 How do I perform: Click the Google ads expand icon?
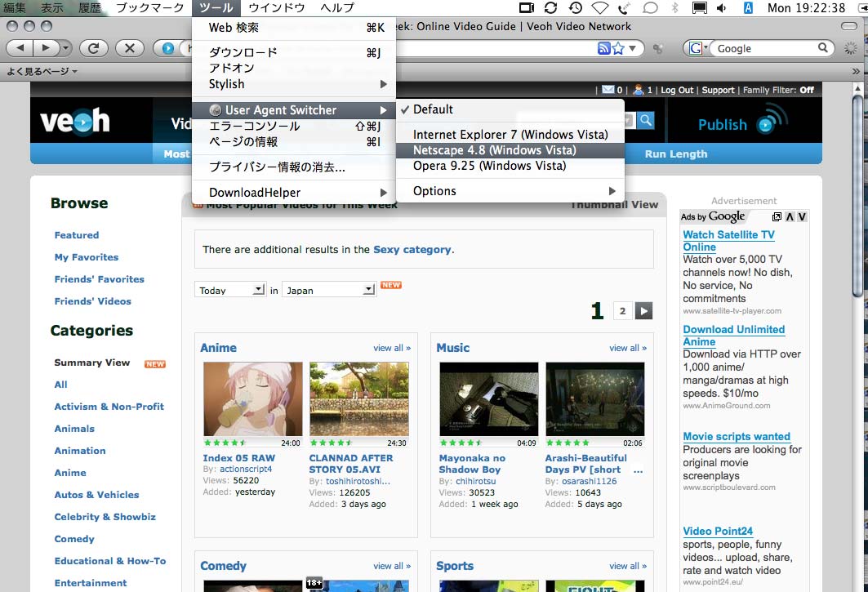[777, 216]
